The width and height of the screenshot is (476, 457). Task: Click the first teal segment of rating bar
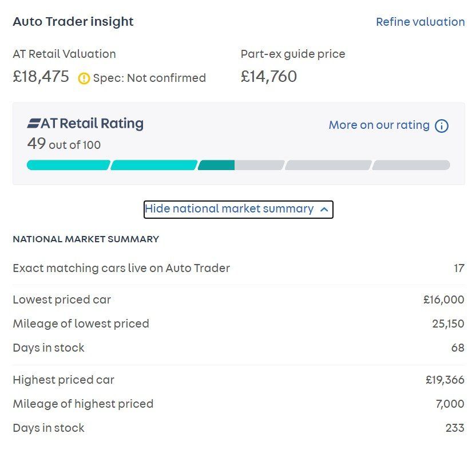point(68,166)
